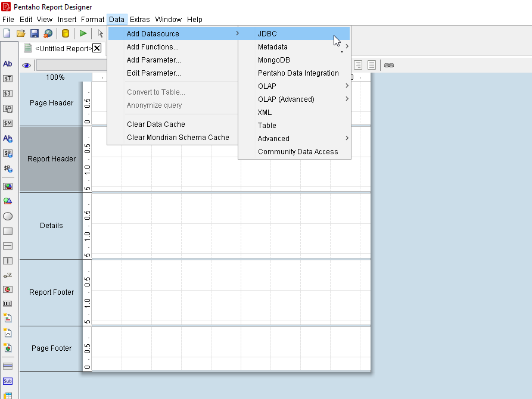Select the horizontal-line element in the palette
The height and width of the screenshot is (399, 532).
pyautogui.click(x=8, y=246)
